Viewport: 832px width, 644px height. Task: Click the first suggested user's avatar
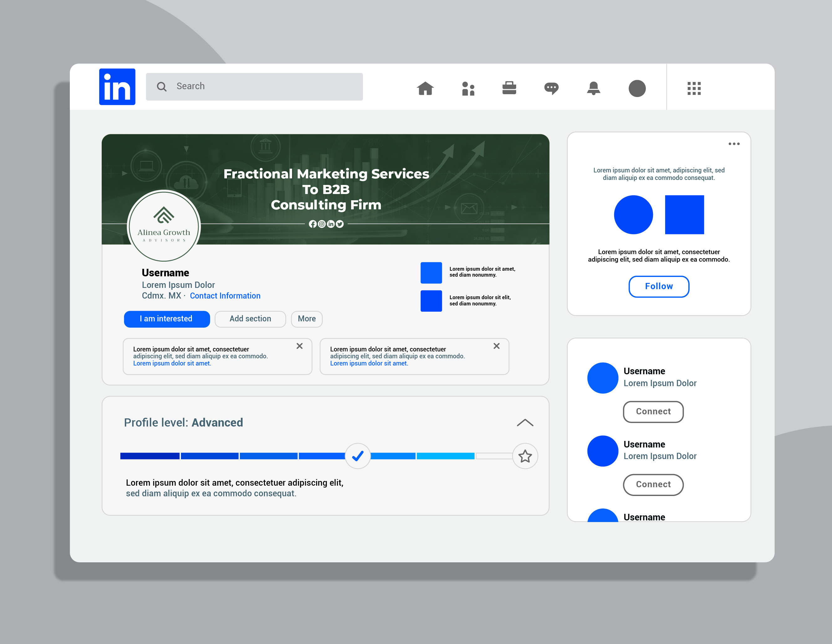(x=603, y=378)
